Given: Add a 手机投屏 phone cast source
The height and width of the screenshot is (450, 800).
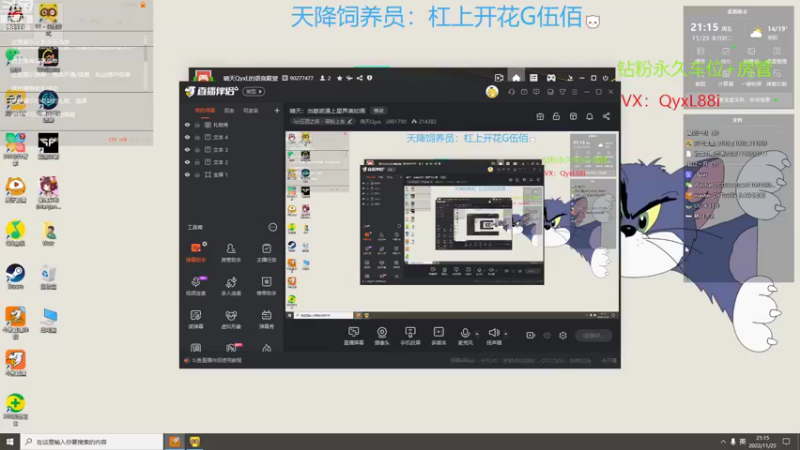Looking at the screenshot, I should point(410,336).
